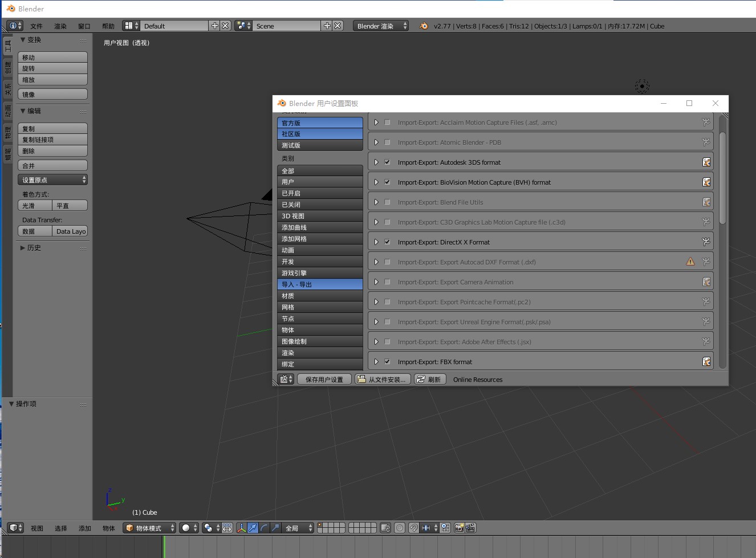This screenshot has width=756, height=558.
Task: Click the warning icon on Autocad DXF addon
Action: [690, 262]
